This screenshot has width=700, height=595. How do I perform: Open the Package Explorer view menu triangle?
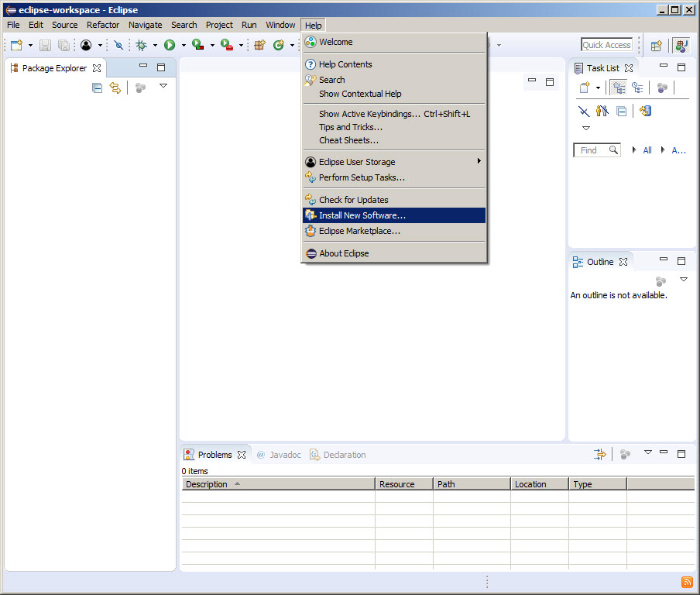(163, 86)
